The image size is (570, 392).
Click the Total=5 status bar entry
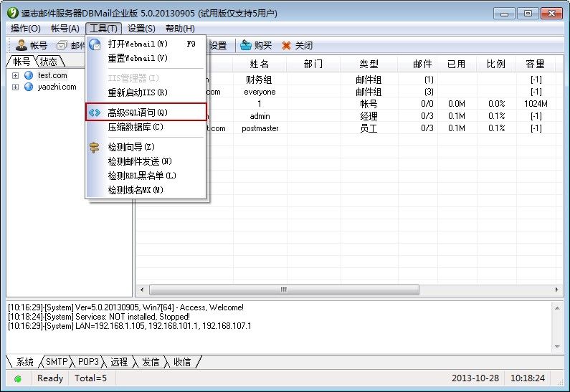(90, 378)
